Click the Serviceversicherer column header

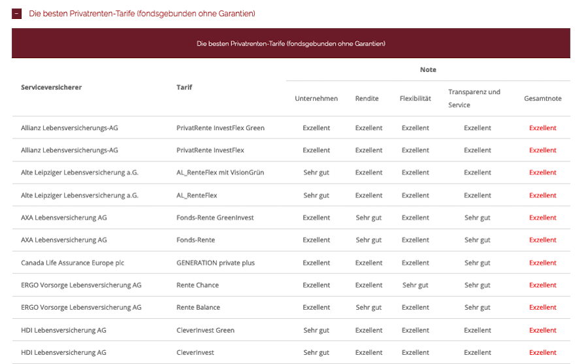tap(52, 88)
